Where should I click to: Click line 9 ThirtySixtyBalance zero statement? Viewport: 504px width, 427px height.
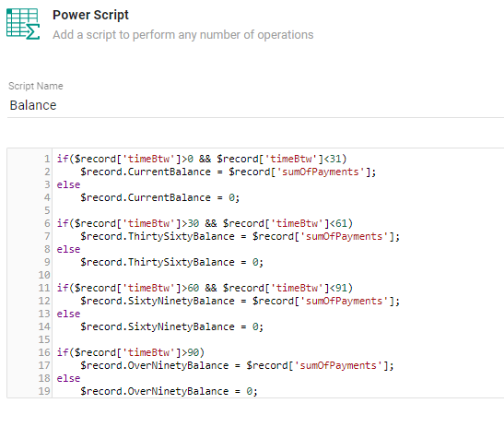pyautogui.click(x=171, y=262)
